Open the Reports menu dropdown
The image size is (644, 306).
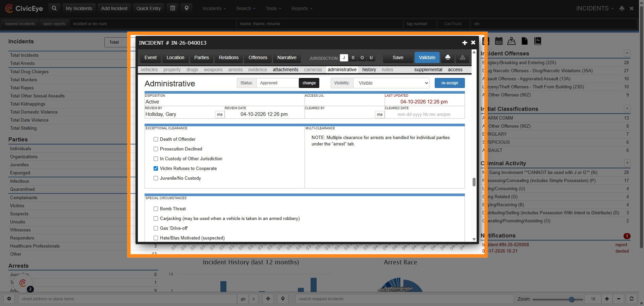click(302, 8)
